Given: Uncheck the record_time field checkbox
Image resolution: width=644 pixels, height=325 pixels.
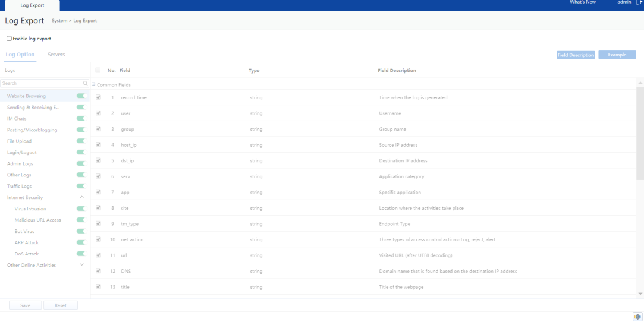Looking at the screenshot, I should click(98, 97).
